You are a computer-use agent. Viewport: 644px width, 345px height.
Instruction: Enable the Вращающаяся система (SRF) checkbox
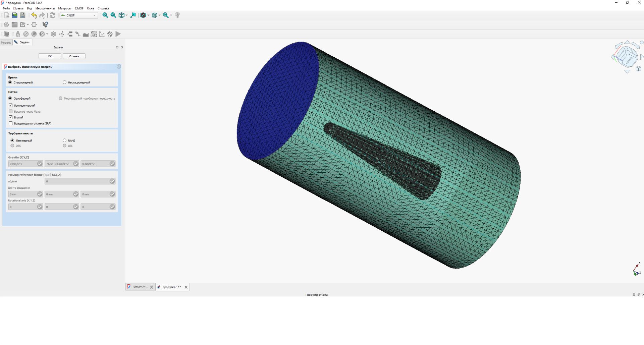10,123
